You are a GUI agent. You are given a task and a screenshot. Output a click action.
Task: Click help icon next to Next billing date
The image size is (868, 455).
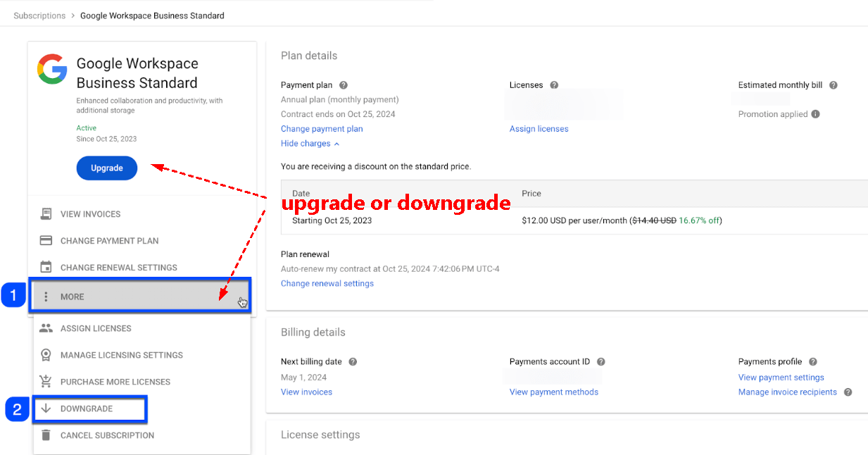coord(353,362)
